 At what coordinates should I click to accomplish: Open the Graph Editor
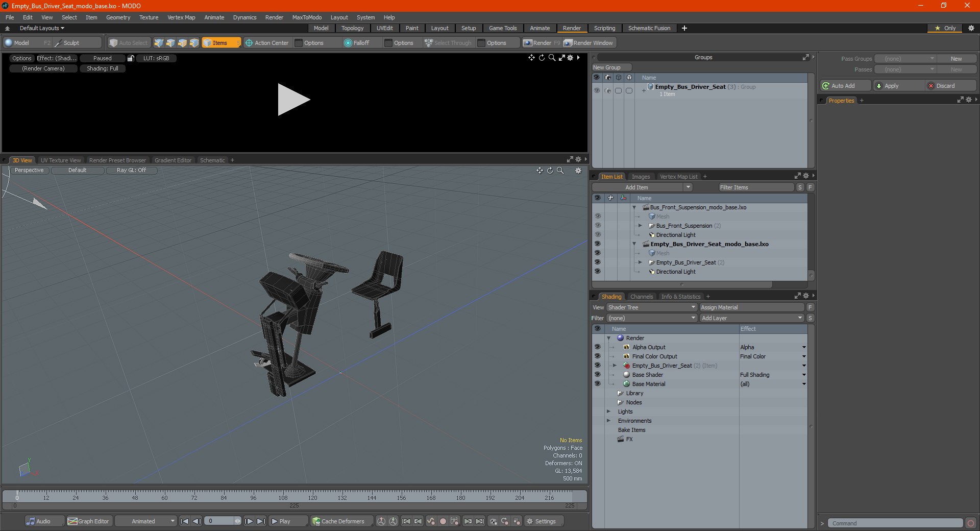[88, 521]
